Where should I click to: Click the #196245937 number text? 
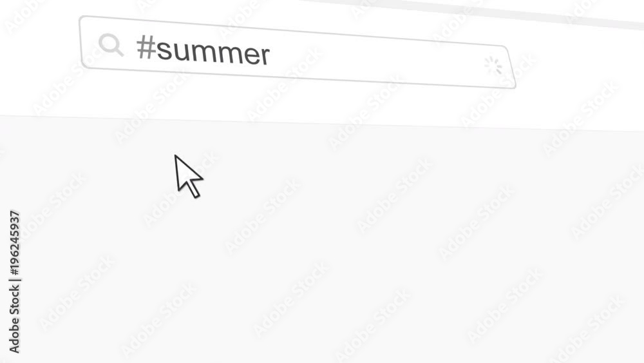click(14, 242)
